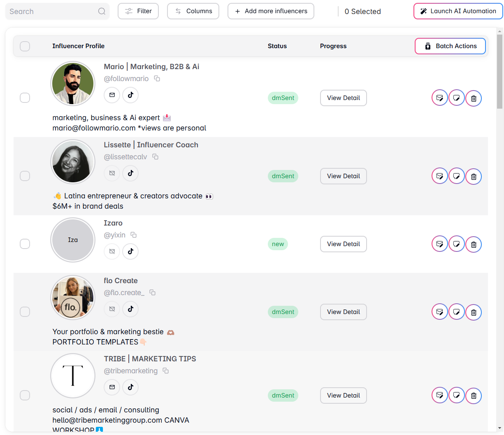This screenshot has height=435, width=504.
Task: Toggle the select-all header checkbox
Action: click(x=25, y=46)
